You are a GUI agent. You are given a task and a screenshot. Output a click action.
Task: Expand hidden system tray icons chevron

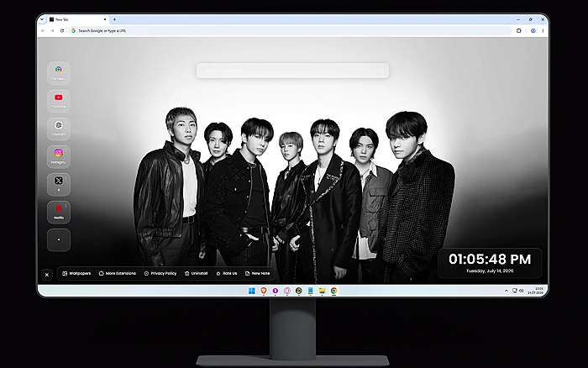click(x=507, y=291)
